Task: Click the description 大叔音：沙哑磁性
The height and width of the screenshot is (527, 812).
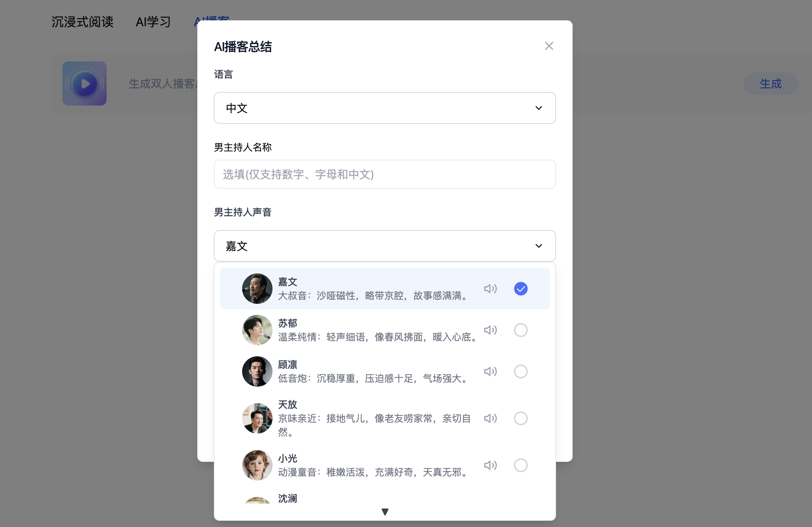Action: coord(374,296)
